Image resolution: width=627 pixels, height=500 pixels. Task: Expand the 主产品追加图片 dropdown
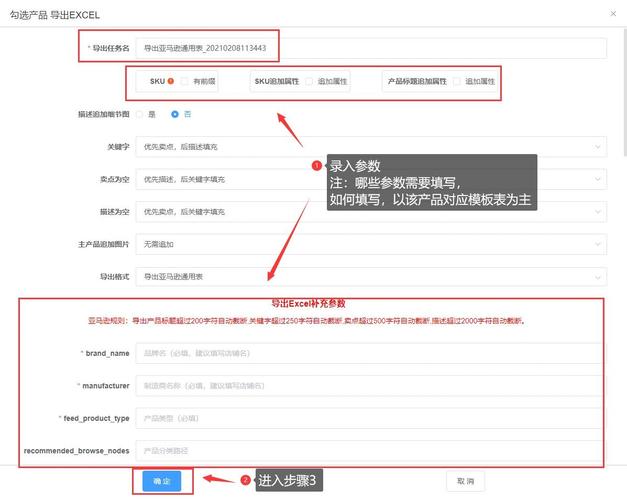pyautogui.click(x=370, y=244)
